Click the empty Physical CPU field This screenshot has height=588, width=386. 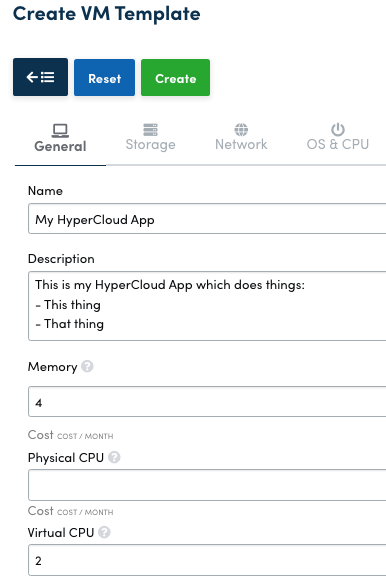coord(207,484)
